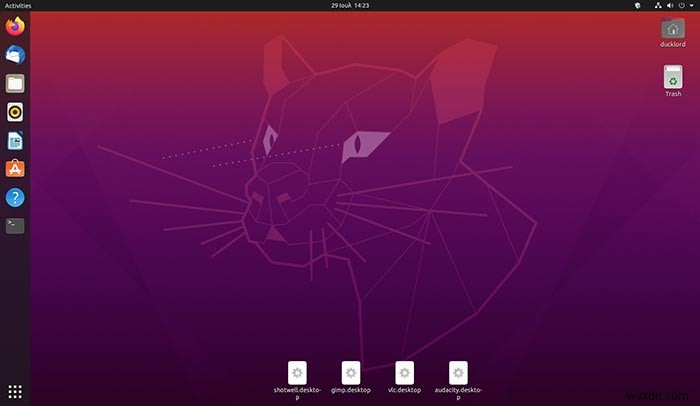Open LibreOffice Writer from the dock

[15, 141]
